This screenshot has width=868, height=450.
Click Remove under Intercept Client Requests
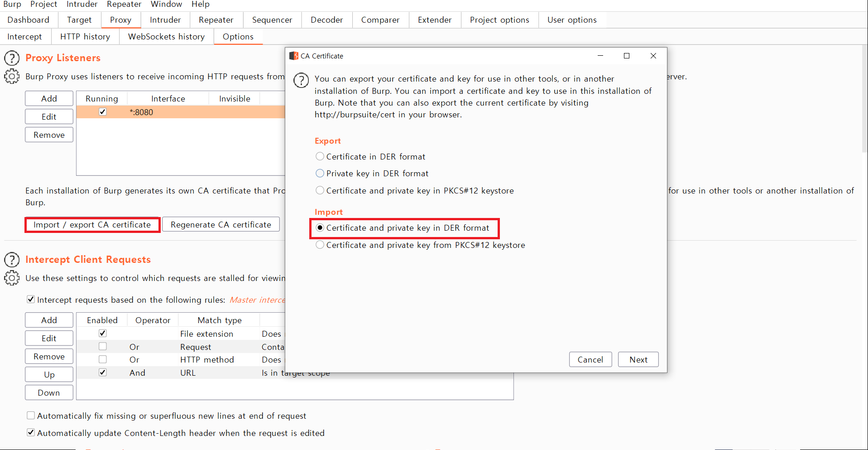coord(49,356)
